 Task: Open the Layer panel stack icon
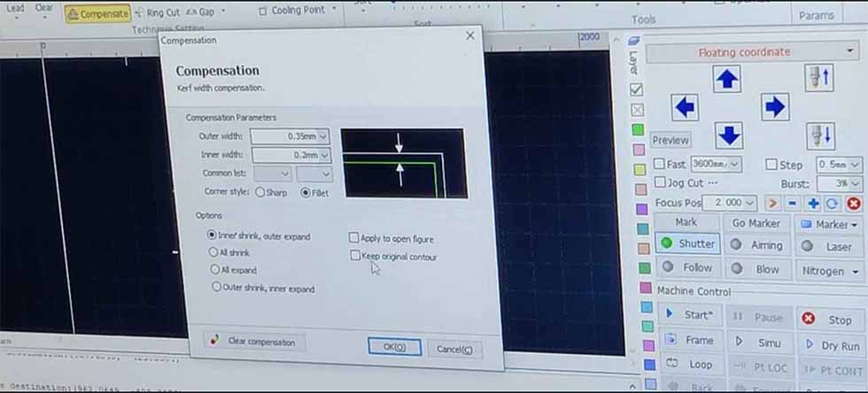pyautogui.click(x=634, y=41)
